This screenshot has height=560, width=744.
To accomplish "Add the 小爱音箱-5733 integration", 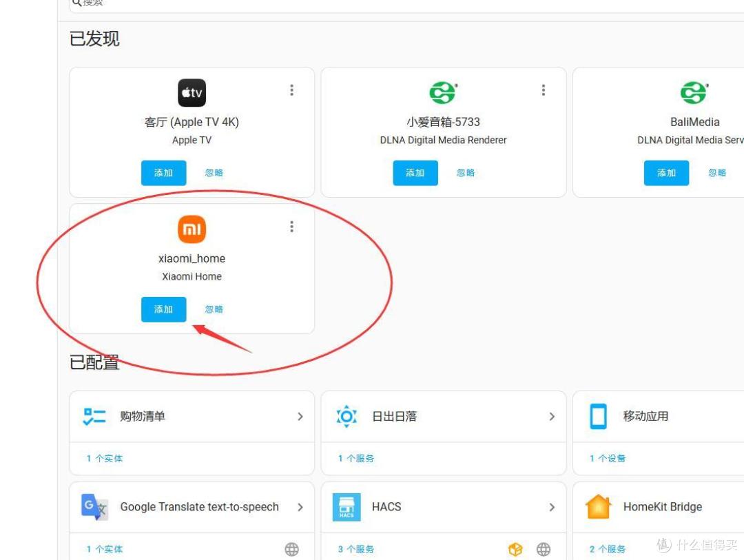I will click(x=415, y=173).
